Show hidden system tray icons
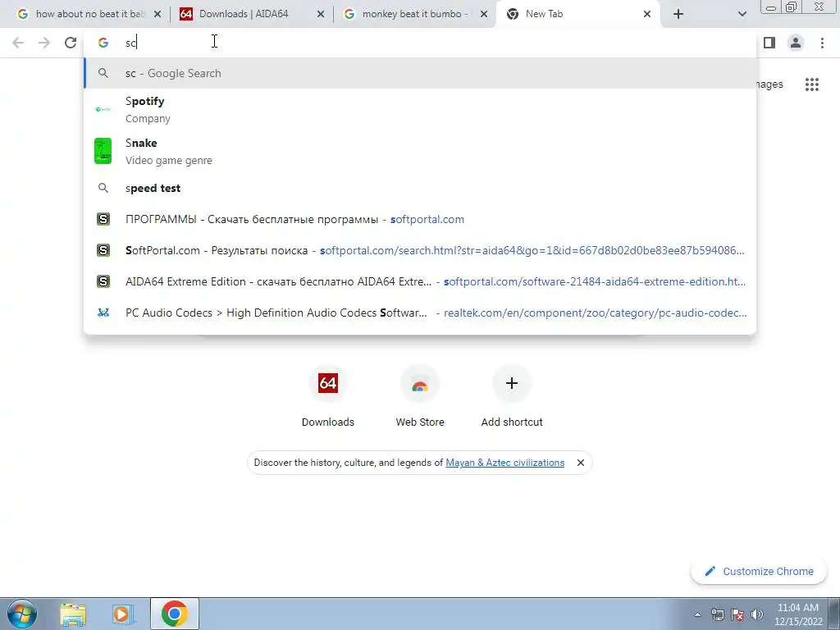Image resolution: width=840 pixels, height=630 pixels. (x=697, y=614)
